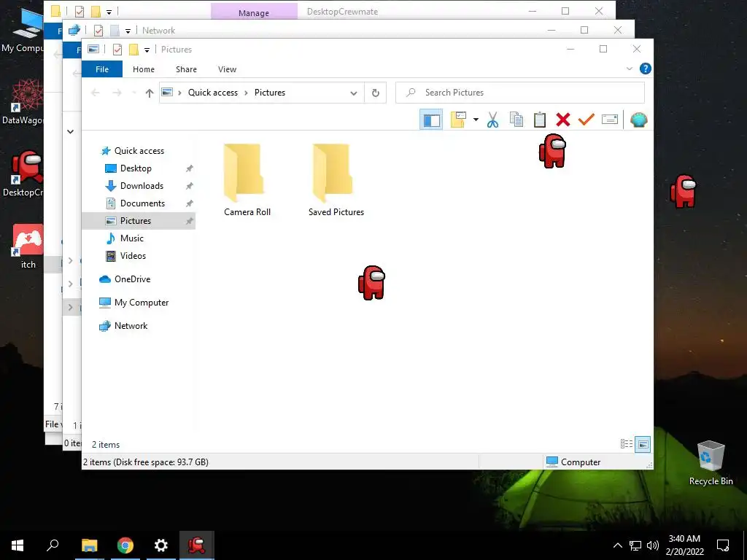747x560 pixels.
Task: Open Chrome from the taskbar
Action: tap(125, 545)
